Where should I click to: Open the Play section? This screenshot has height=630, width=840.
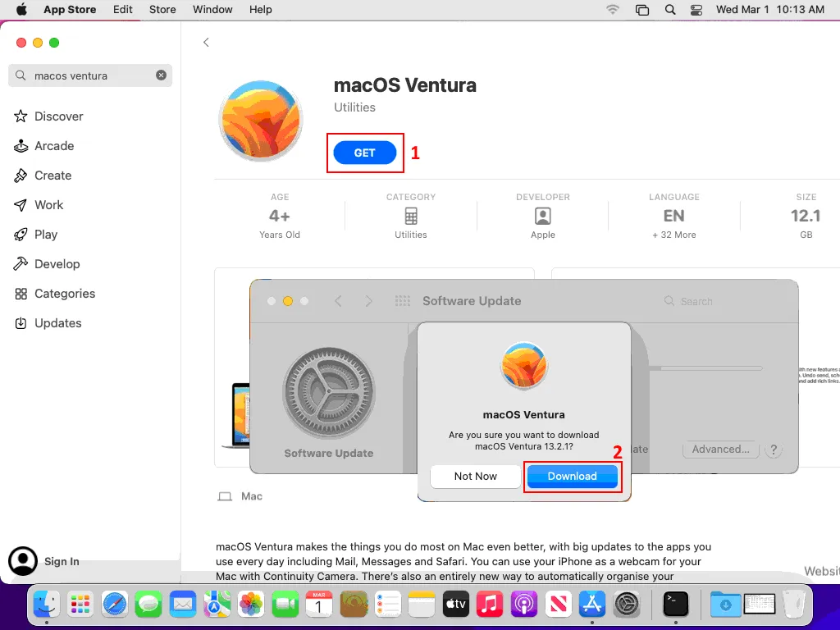(46, 235)
